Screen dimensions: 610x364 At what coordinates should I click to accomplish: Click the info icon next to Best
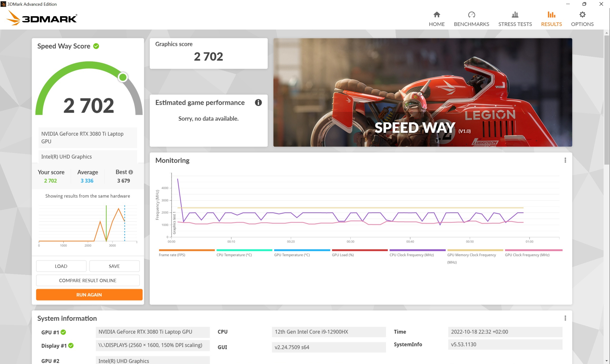[x=131, y=172]
